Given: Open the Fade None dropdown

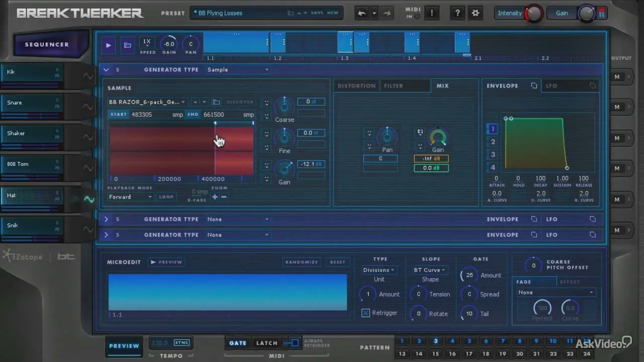Looking at the screenshot, I should (x=555, y=293).
